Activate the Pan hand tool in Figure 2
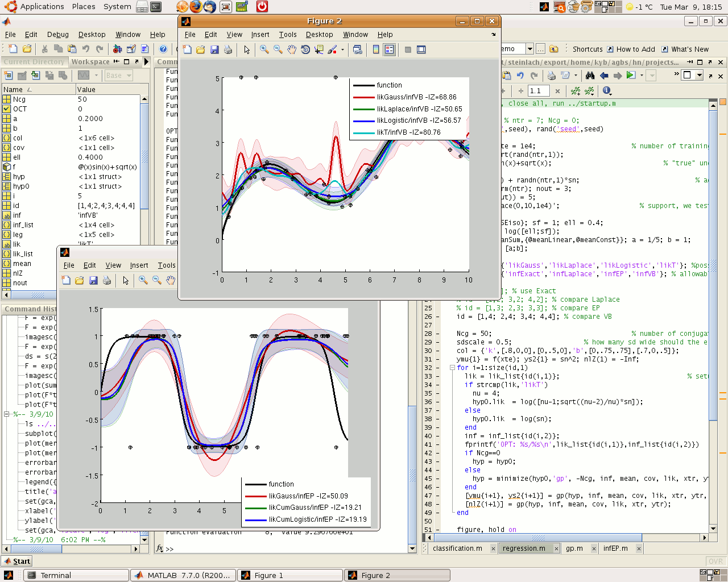The image size is (728, 582). (291, 49)
